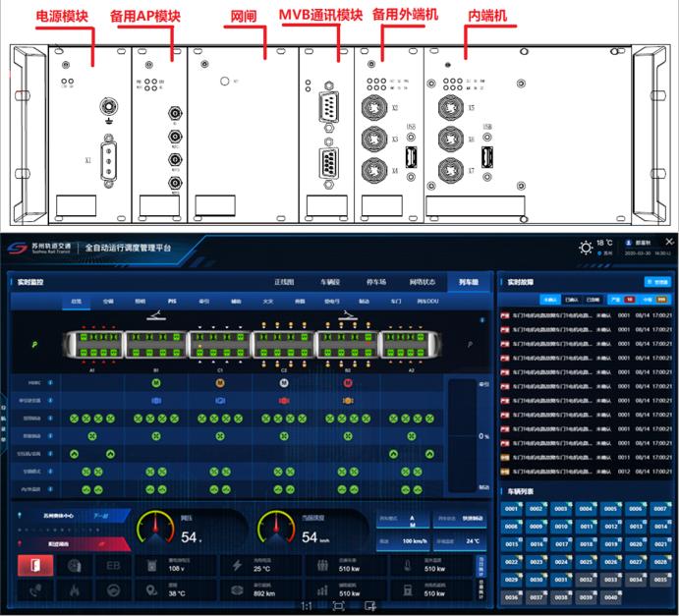Click the mileage icon beside 892 km
679x616 pixels.
(x=237, y=590)
